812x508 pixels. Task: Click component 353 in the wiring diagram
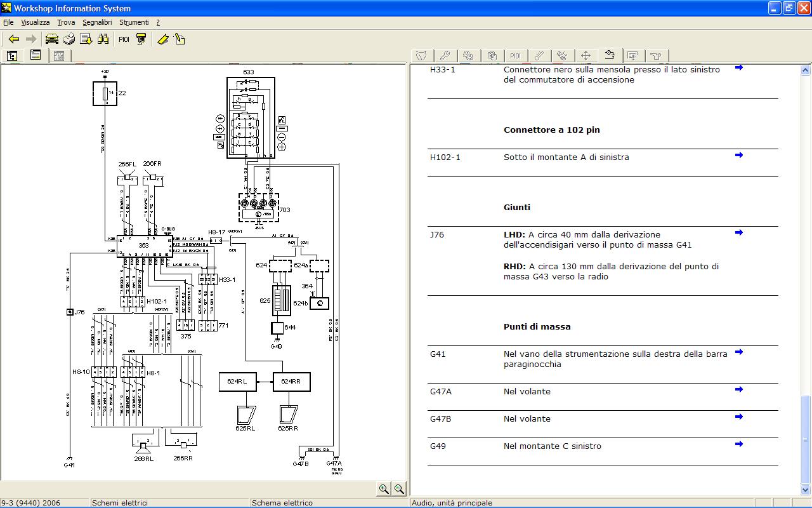tap(144, 245)
